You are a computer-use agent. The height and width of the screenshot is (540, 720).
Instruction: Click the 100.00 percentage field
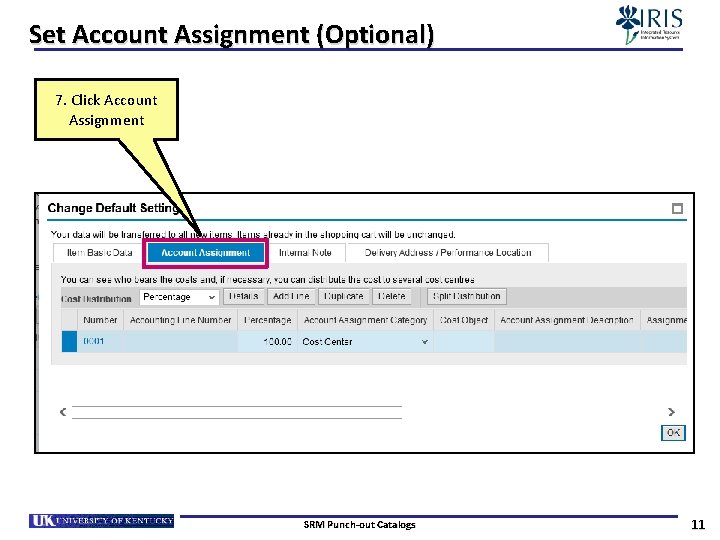(x=268, y=342)
